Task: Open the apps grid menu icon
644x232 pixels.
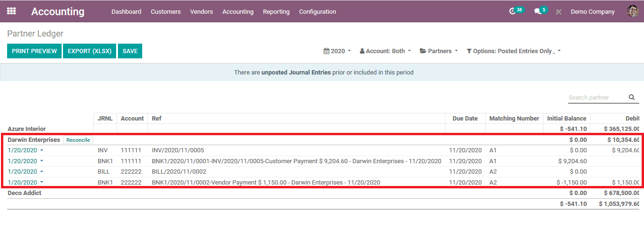Action: point(11,11)
